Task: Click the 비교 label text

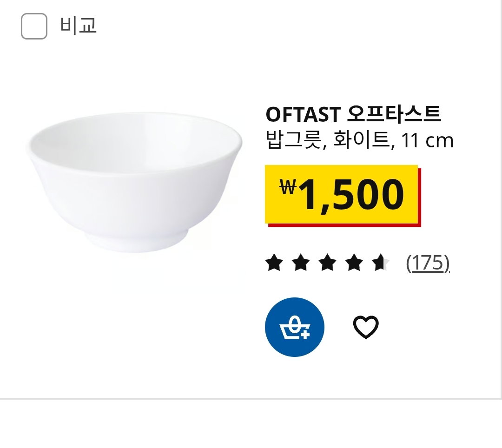Action: click(79, 26)
